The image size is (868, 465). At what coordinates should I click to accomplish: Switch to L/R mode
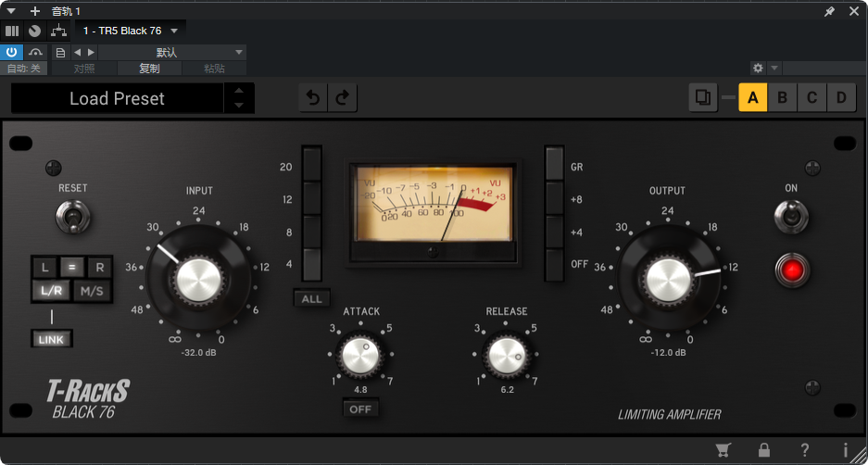[x=51, y=290]
